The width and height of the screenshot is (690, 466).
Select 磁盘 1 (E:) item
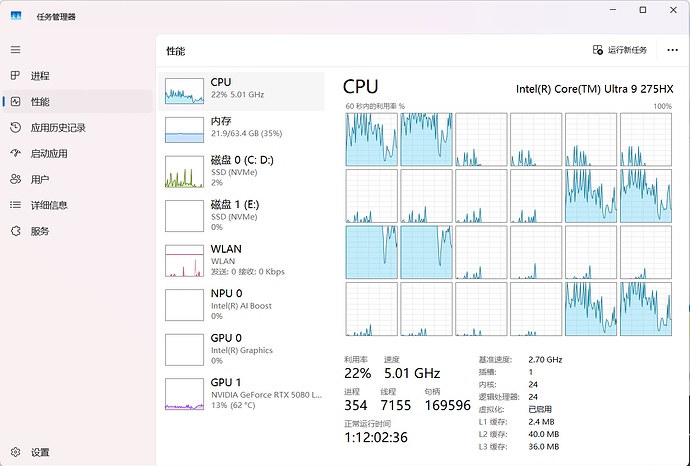pos(243,215)
